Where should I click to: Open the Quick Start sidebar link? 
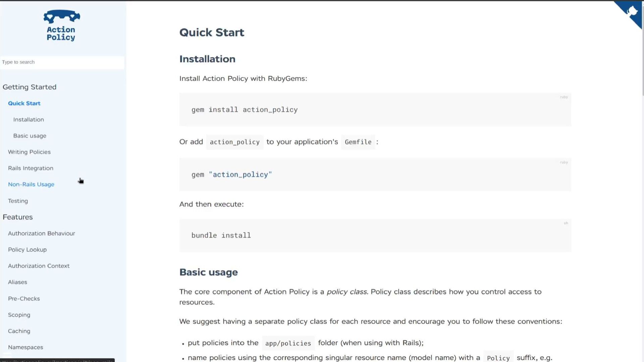coord(24,103)
